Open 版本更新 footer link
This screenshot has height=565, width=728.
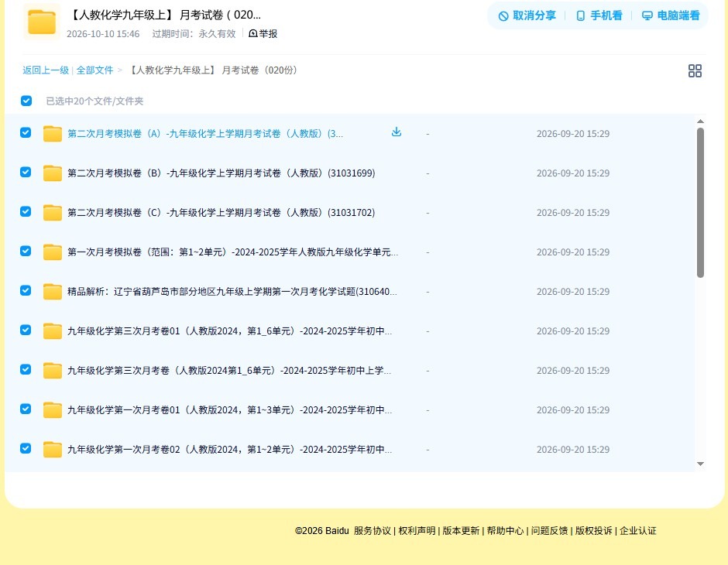(461, 531)
